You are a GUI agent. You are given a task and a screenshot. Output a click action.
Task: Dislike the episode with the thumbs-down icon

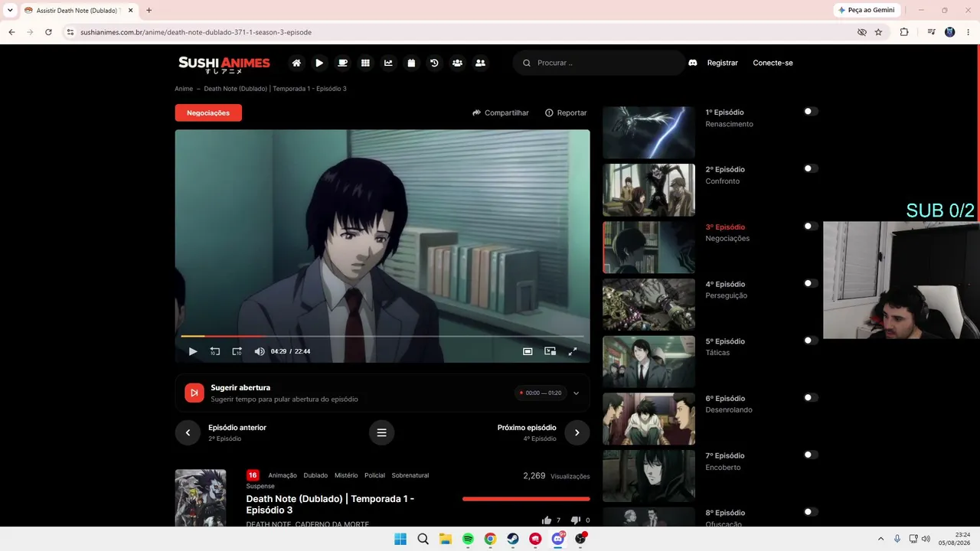pos(576,520)
